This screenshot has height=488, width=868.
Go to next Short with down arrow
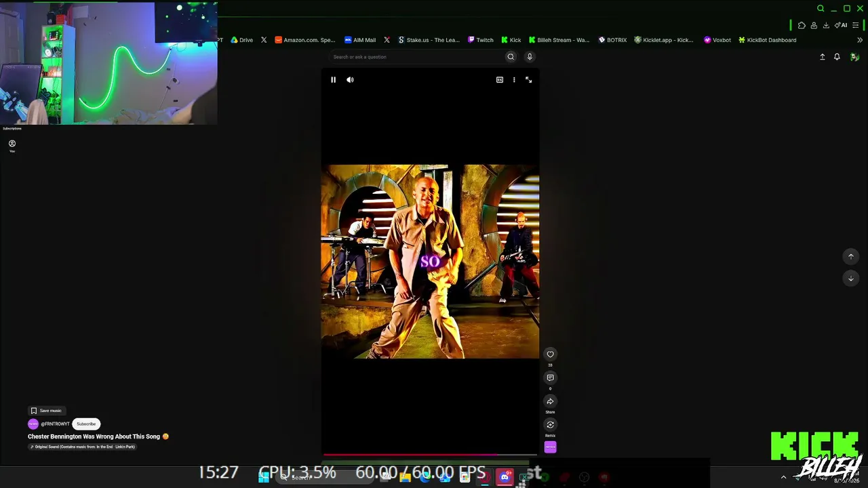(851, 279)
